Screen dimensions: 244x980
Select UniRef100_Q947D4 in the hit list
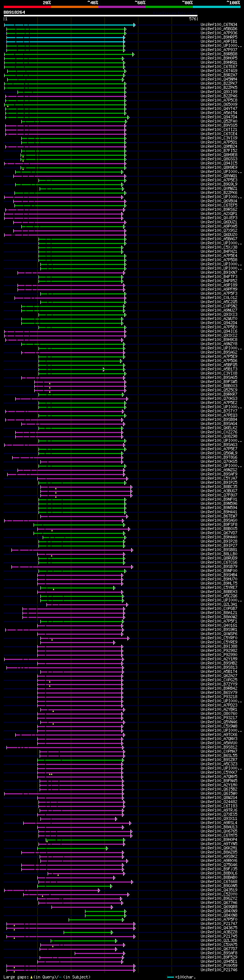tap(219, 117)
